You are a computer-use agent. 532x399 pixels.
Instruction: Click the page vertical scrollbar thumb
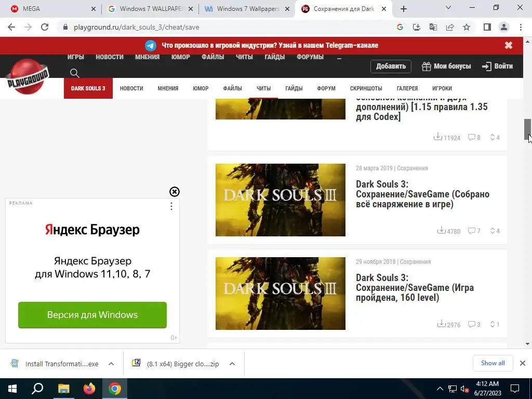click(527, 129)
